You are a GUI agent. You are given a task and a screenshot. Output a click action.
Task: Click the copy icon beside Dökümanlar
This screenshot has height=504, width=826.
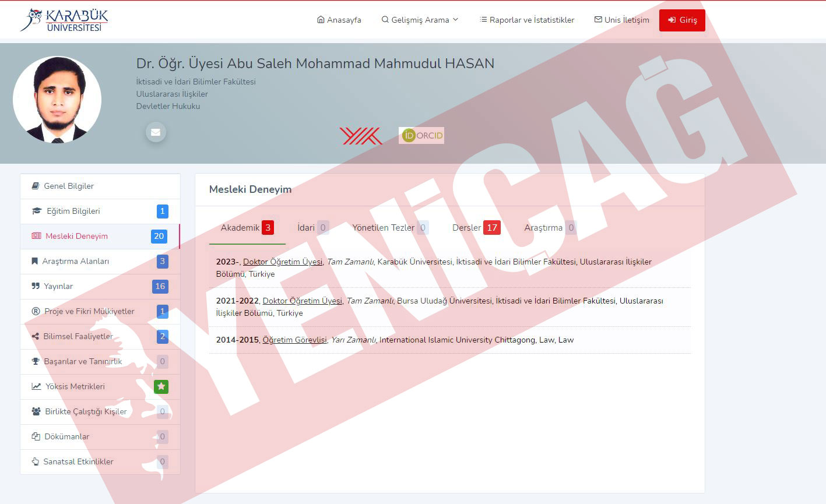pyautogui.click(x=36, y=436)
